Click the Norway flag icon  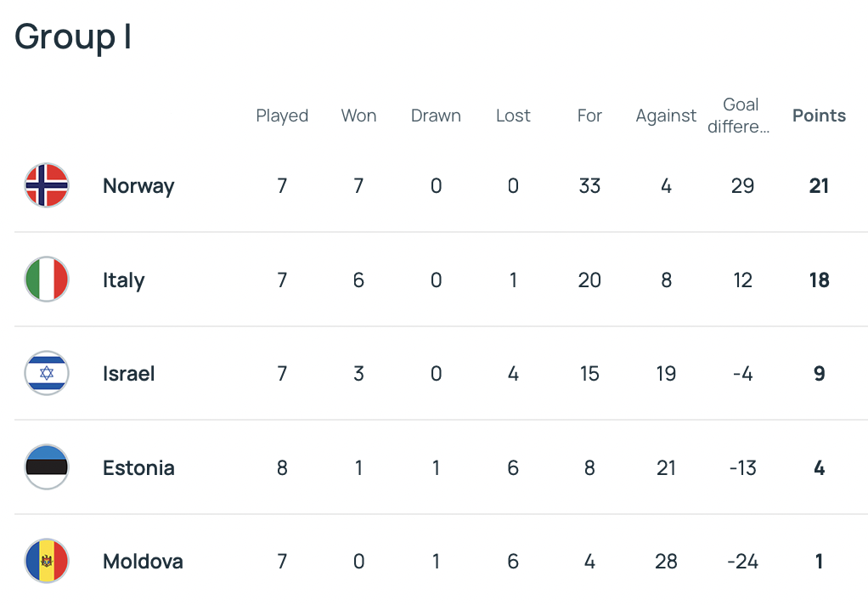click(x=46, y=186)
